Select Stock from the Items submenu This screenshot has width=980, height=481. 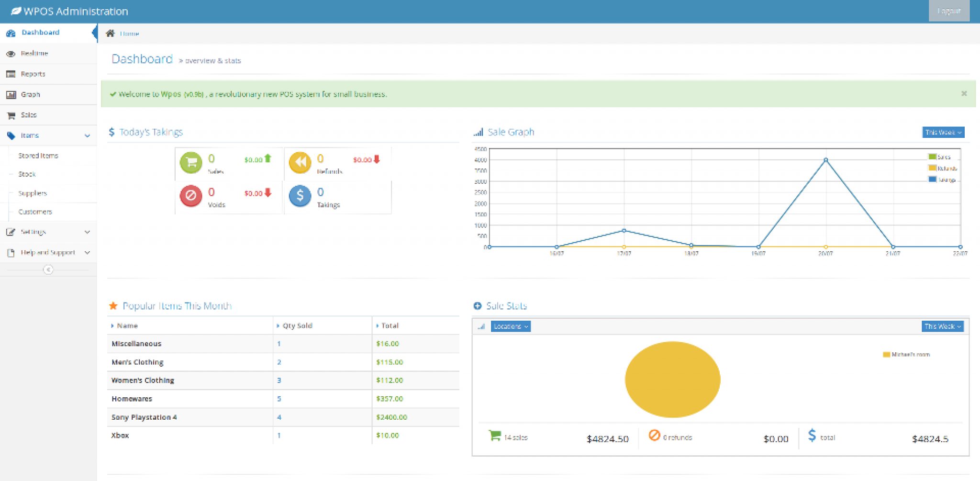[x=27, y=174]
